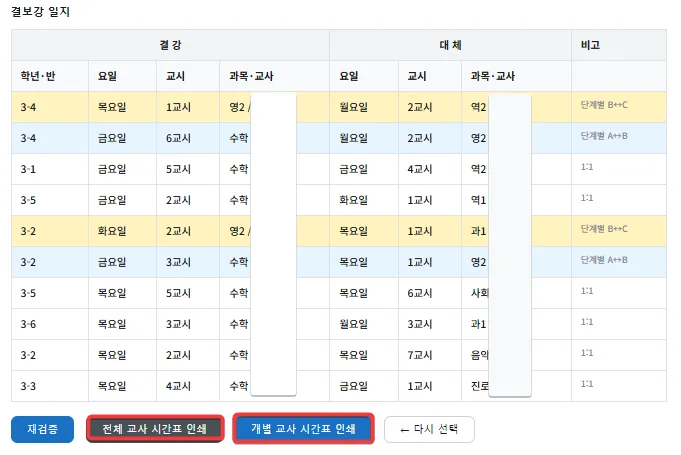The image size is (681, 455).
Task: Click 결보강 일지 heading text
Action: click(x=40, y=12)
